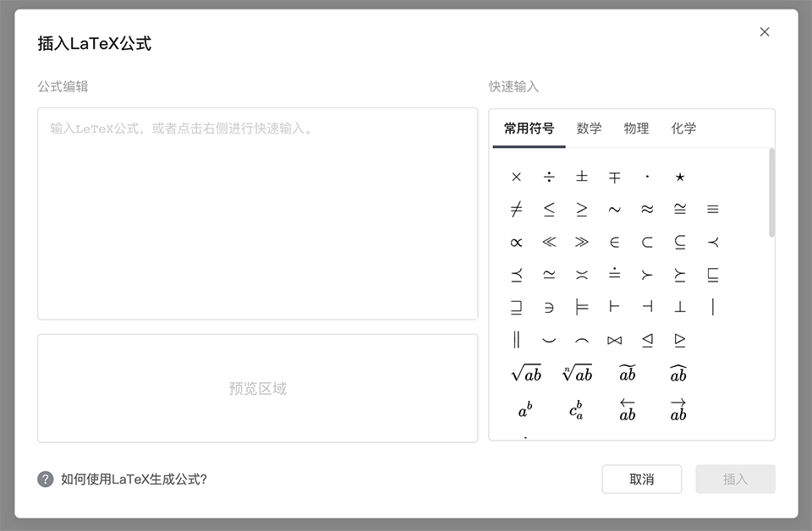Insert the square root of ab template

(x=526, y=373)
